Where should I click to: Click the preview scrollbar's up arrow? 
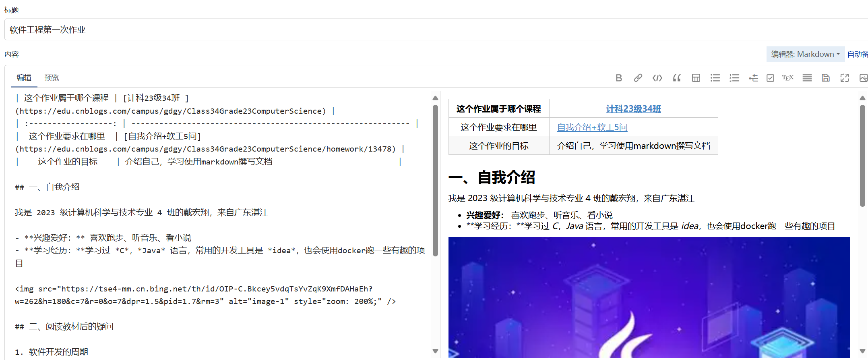tap(862, 98)
